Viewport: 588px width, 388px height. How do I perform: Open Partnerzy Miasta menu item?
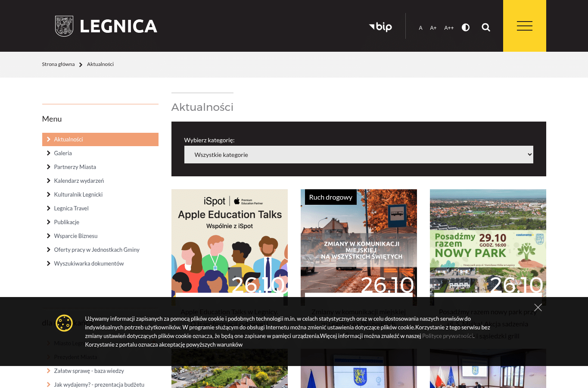coord(75,167)
